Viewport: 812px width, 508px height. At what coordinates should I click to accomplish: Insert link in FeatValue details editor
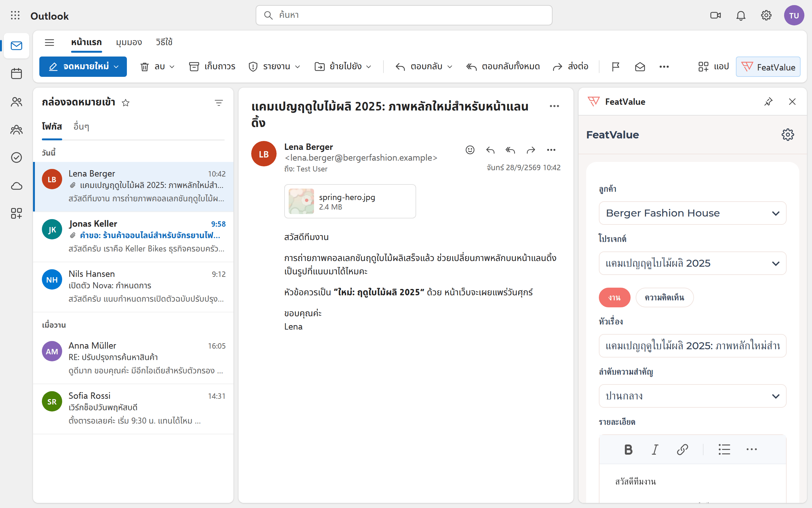pyautogui.click(x=683, y=450)
